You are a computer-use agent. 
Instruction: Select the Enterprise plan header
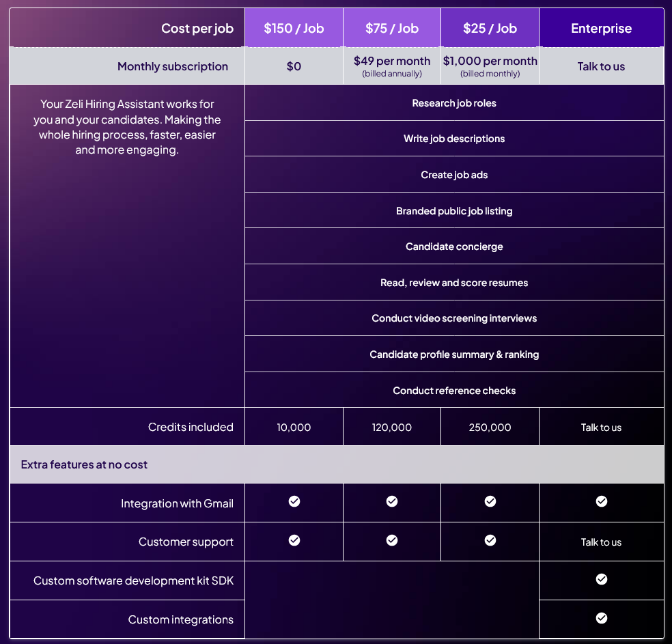pyautogui.click(x=601, y=28)
